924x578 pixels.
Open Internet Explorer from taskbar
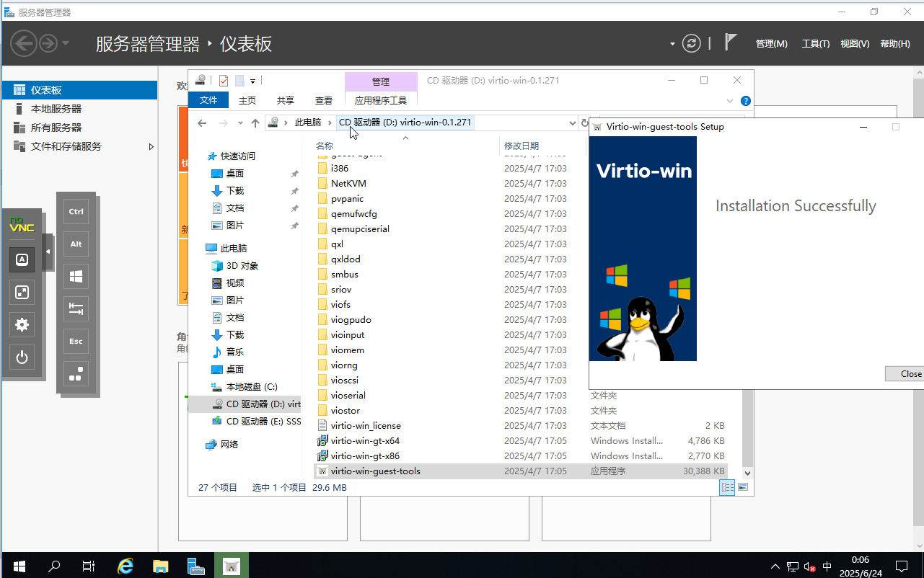126,566
